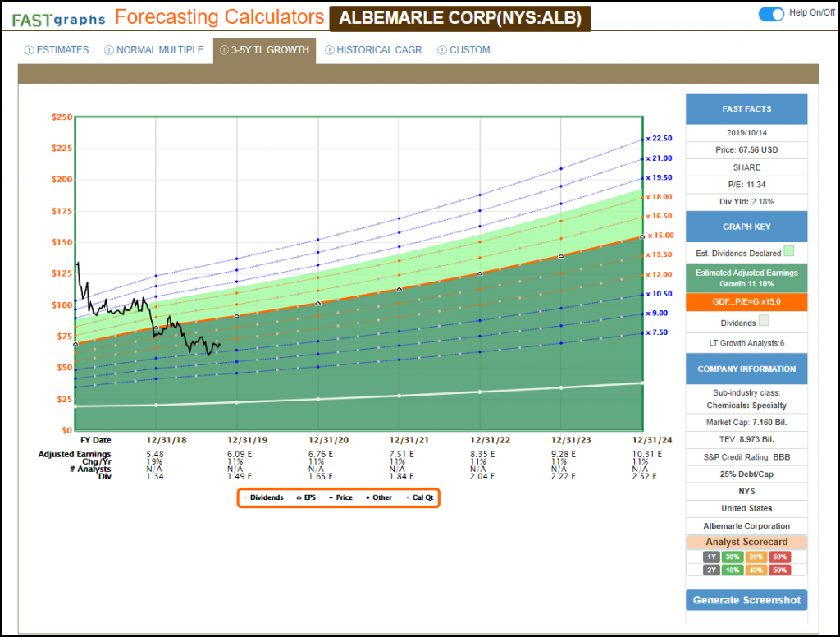The width and height of the screenshot is (840, 637).
Task: Toggle the Dividends series in chart legend
Action: 262,497
